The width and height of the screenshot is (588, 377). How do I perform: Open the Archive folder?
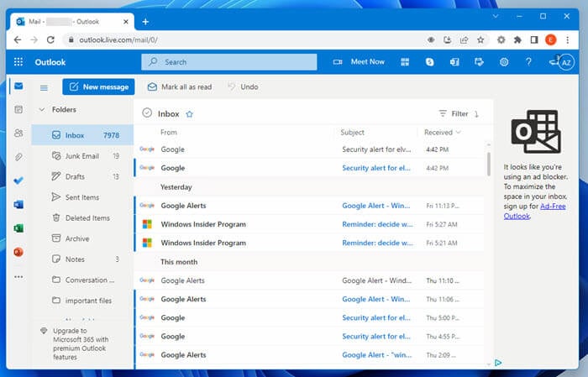82,238
